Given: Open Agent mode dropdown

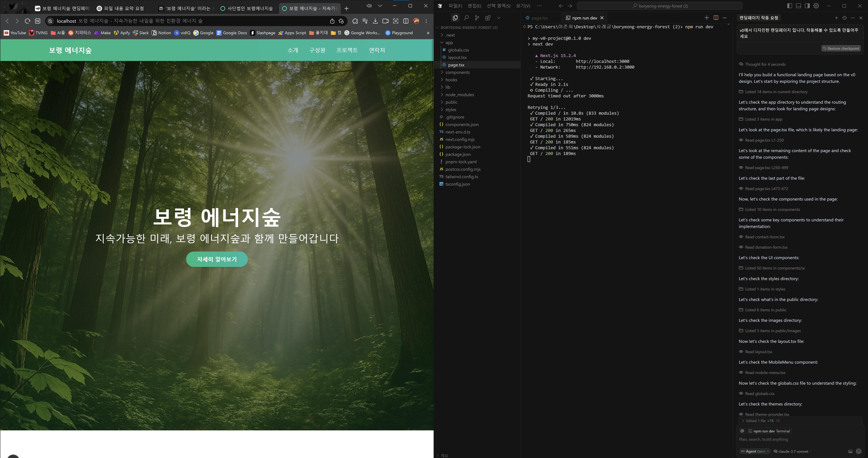Looking at the screenshot, I should [755, 451].
